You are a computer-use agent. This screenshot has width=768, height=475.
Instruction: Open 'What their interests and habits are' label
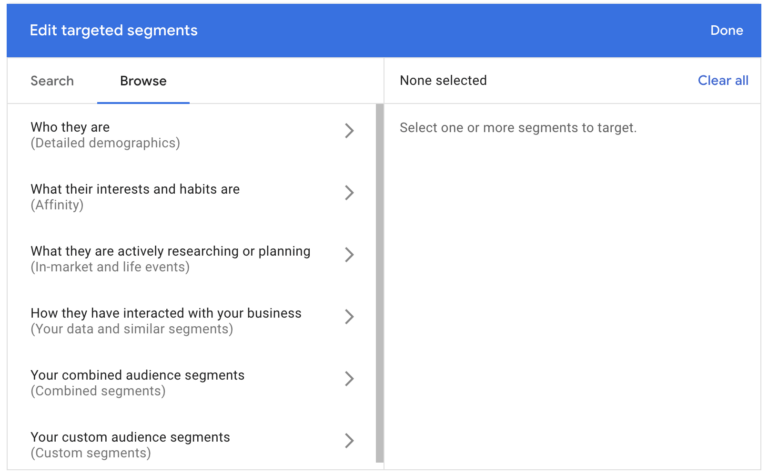135,189
